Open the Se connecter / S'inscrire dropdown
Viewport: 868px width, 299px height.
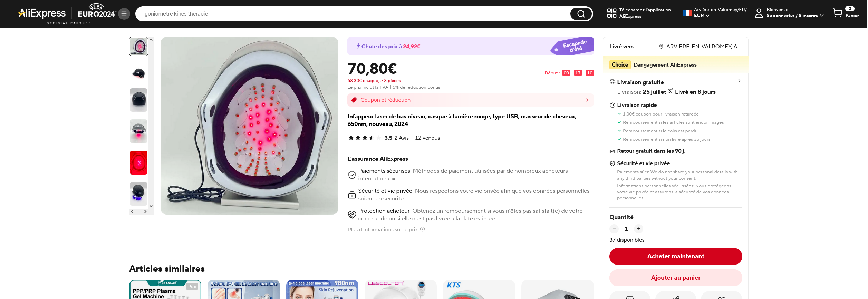795,16
